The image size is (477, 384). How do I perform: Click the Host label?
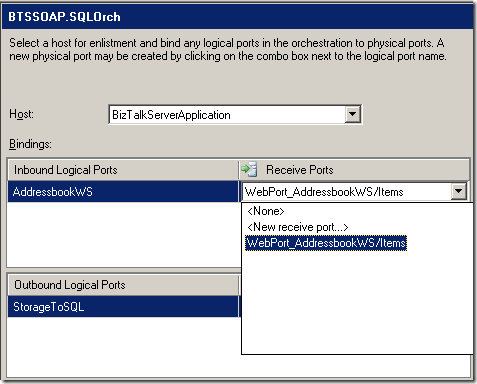(21, 114)
